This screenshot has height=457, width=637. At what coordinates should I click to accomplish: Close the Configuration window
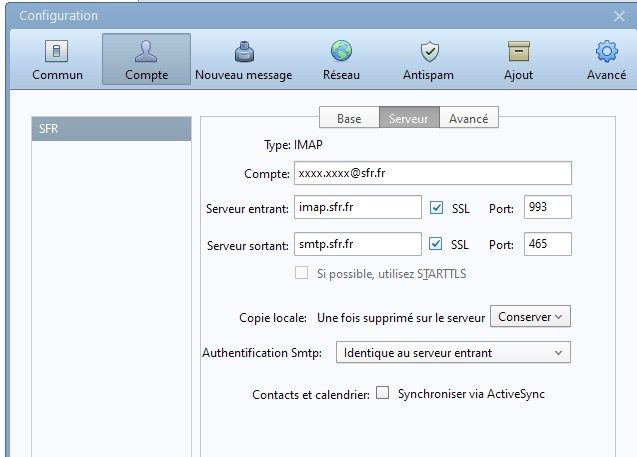(619, 15)
